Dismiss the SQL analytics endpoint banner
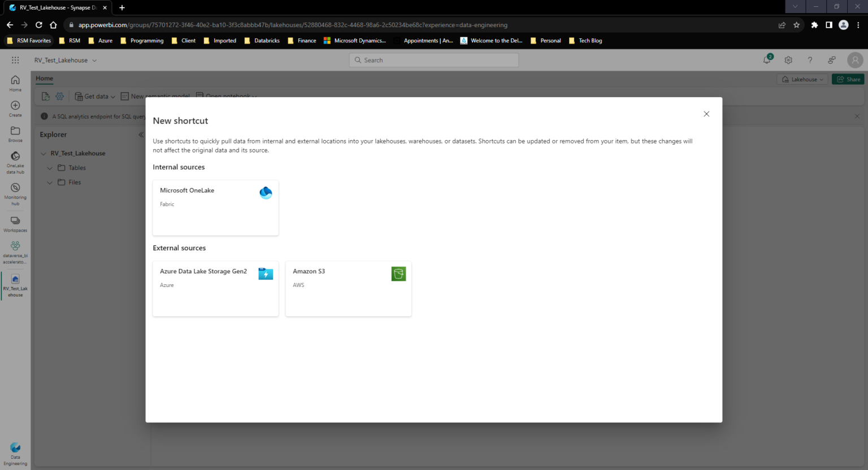 857,116
